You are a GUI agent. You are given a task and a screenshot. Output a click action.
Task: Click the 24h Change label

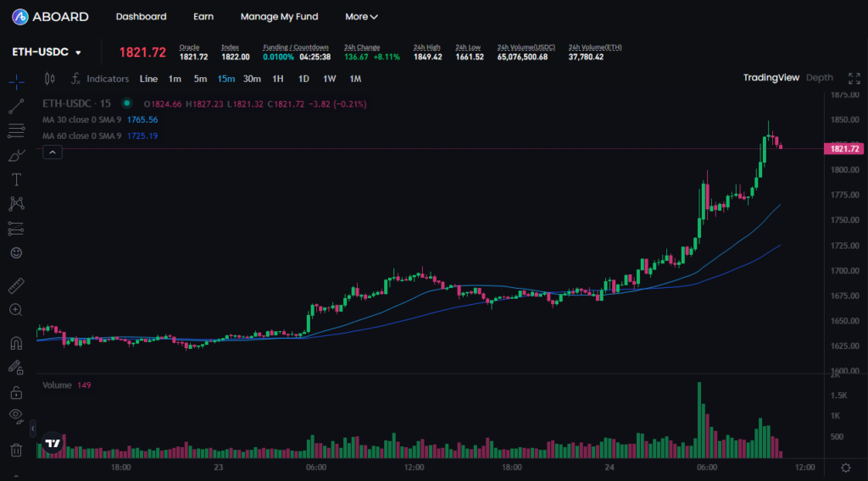click(362, 47)
